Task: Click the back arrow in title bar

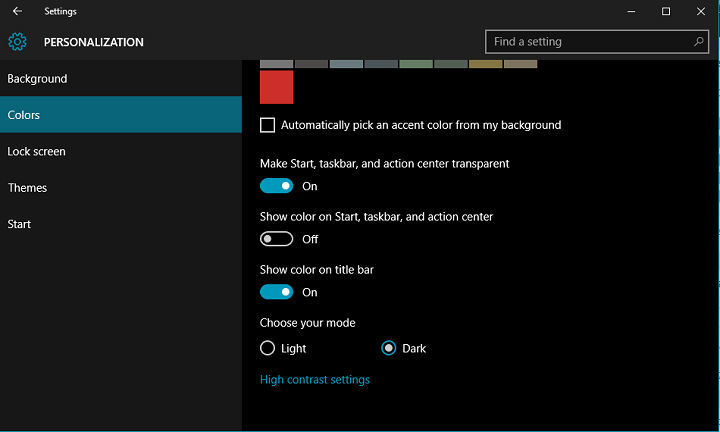Action: [17, 12]
